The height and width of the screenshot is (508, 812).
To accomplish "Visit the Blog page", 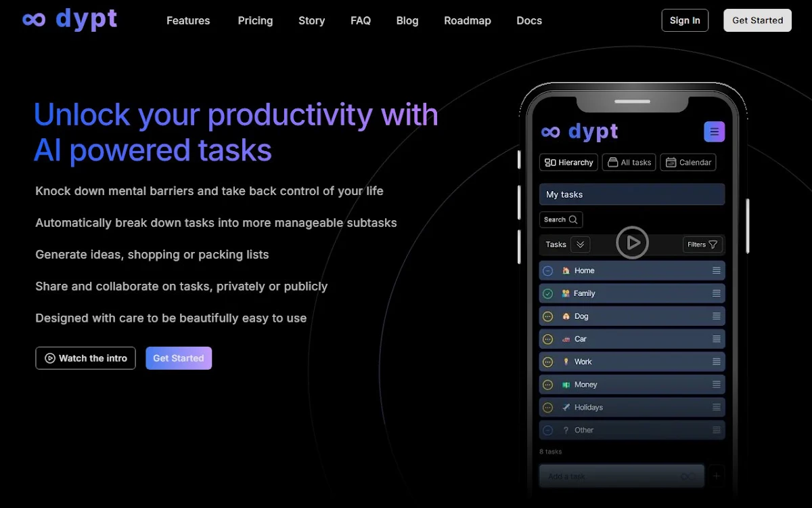I will click(407, 20).
